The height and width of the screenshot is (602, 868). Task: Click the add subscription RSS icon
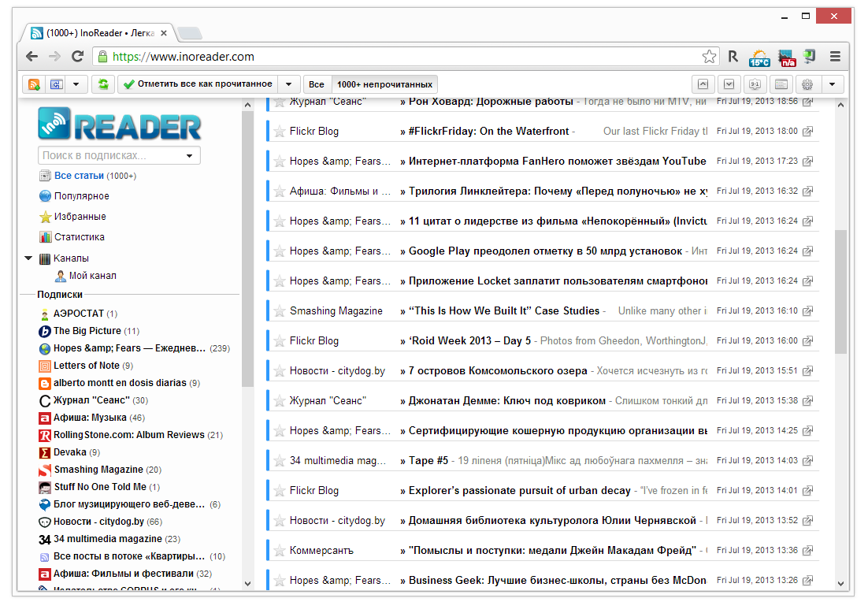(x=34, y=84)
